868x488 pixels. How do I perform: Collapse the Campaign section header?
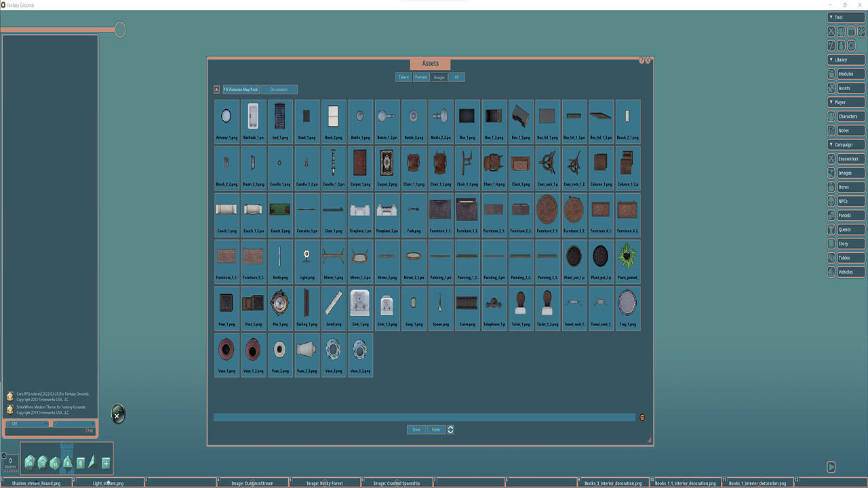(845, 144)
